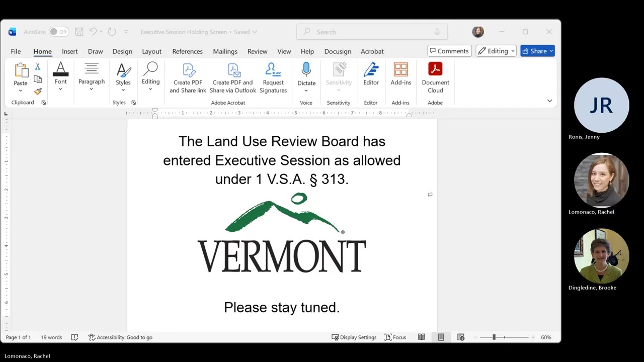
Task: Activate the Format Painter brush
Action: (x=38, y=91)
